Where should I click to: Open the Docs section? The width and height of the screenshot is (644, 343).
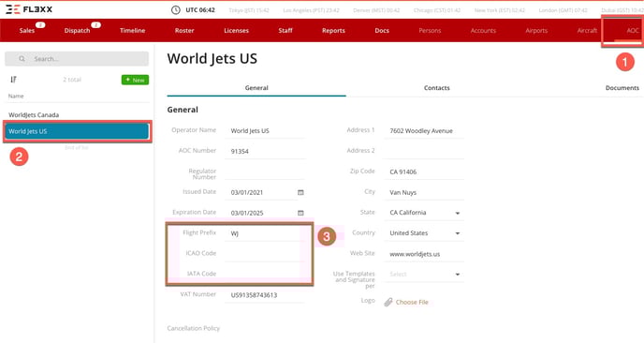click(x=382, y=30)
